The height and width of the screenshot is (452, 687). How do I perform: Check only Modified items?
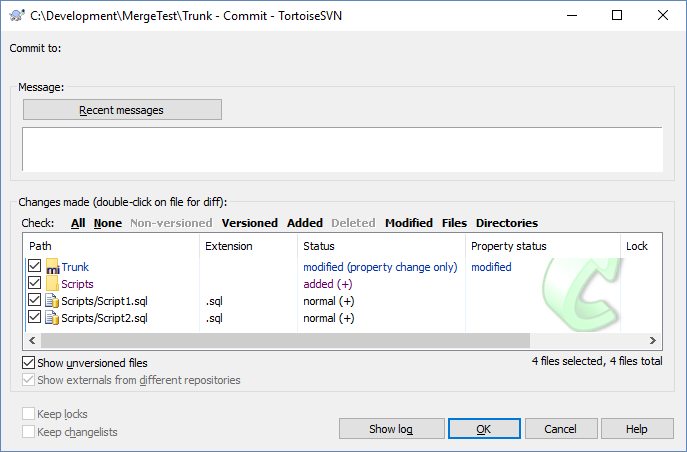coord(408,223)
